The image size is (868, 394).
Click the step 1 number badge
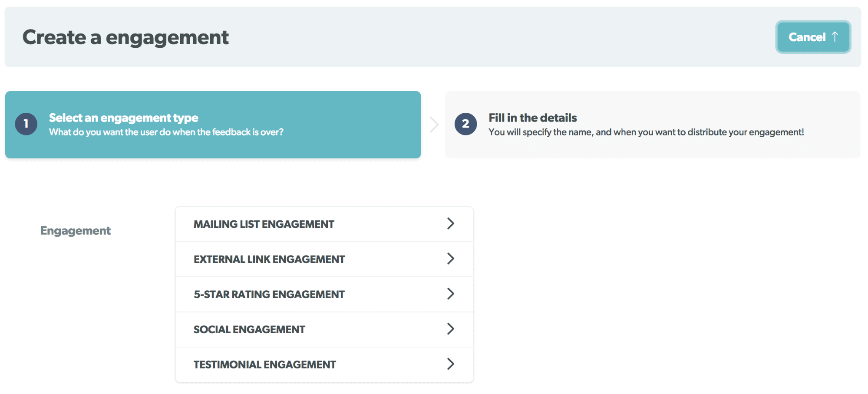click(x=26, y=124)
